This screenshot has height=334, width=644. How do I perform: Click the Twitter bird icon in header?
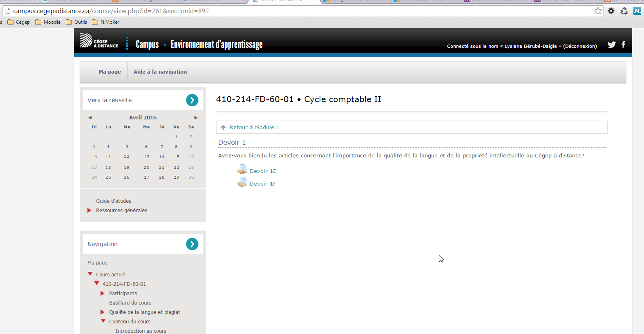coord(611,45)
